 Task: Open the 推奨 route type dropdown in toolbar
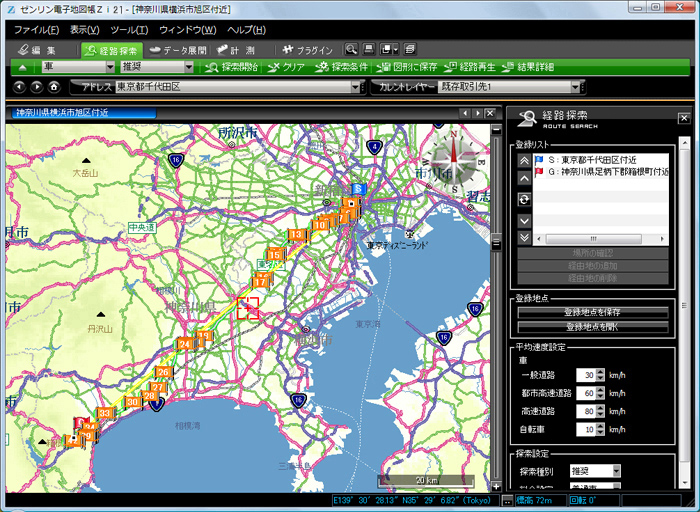point(157,67)
